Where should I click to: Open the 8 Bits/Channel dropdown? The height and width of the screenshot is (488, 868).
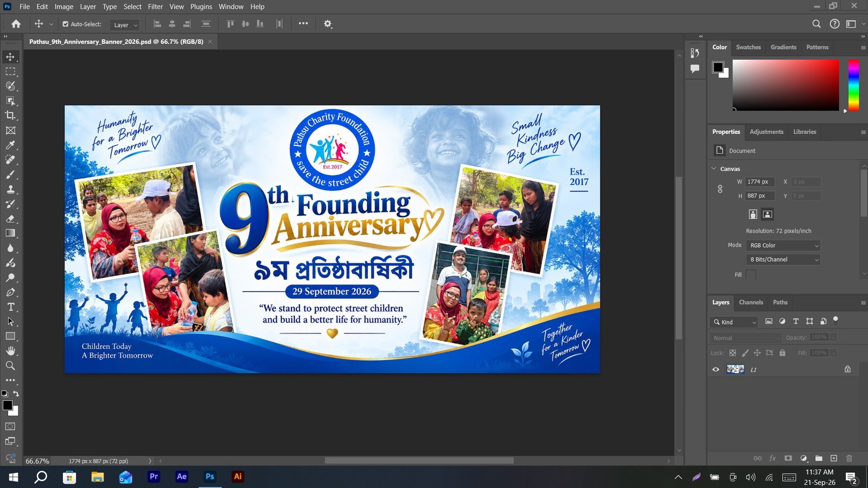783,260
